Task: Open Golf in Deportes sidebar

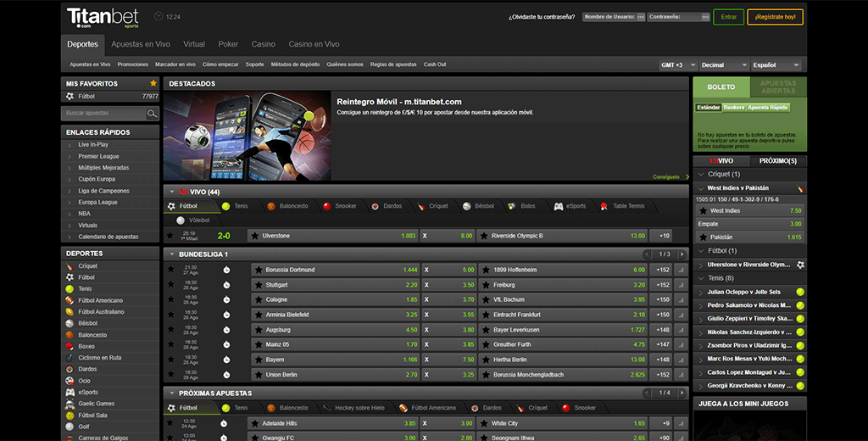Action: (x=84, y=427)
